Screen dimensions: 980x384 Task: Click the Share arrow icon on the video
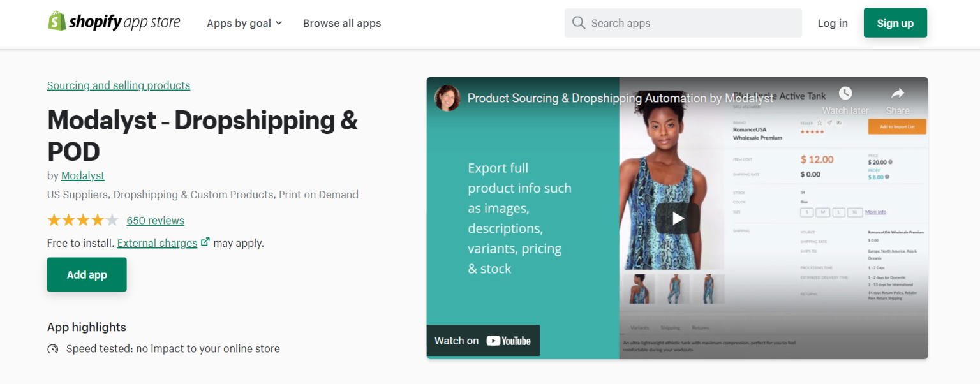[x=898, y=92]
